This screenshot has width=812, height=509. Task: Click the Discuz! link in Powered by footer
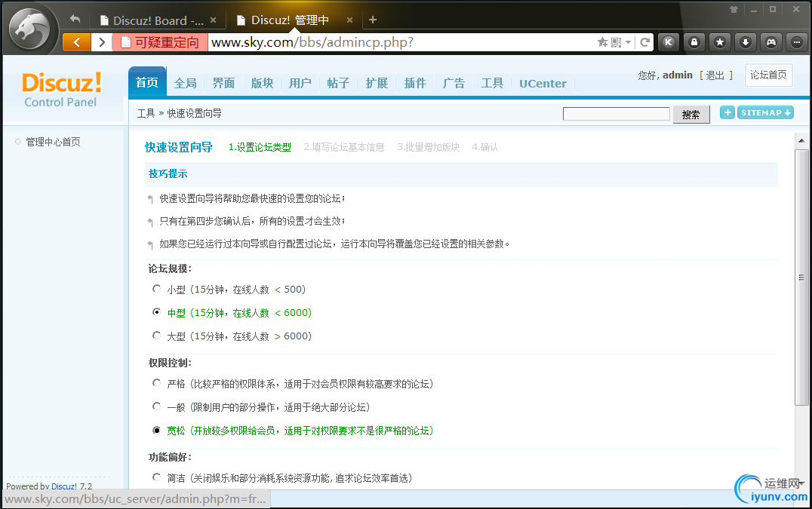pyautogui.click(x=63, y=486)
